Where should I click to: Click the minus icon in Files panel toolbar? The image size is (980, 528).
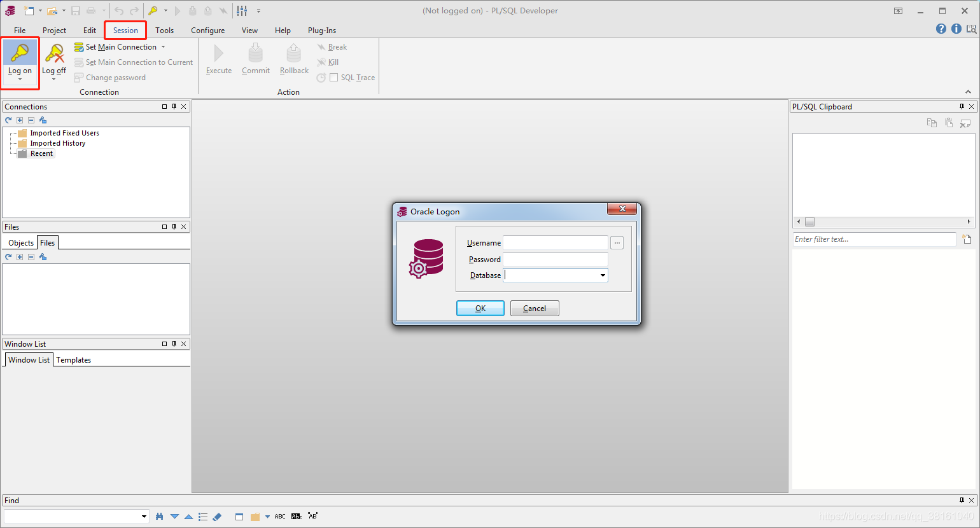click(x=31, y=257)
